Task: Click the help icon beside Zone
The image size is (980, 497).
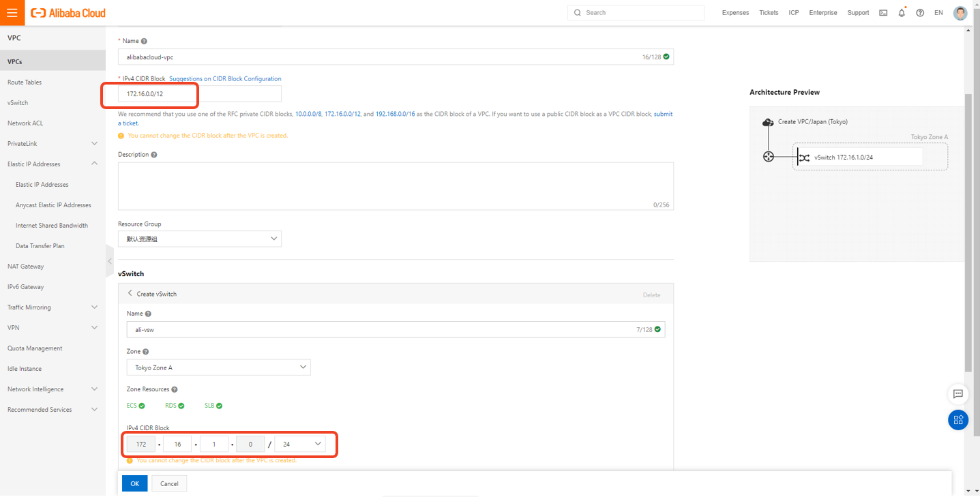Action: coord(146,351)
